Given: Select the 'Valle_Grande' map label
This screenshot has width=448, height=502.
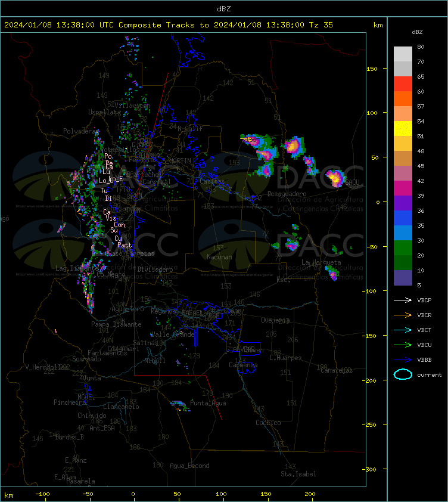Looking at the screenshot, I should pos(173,334).
